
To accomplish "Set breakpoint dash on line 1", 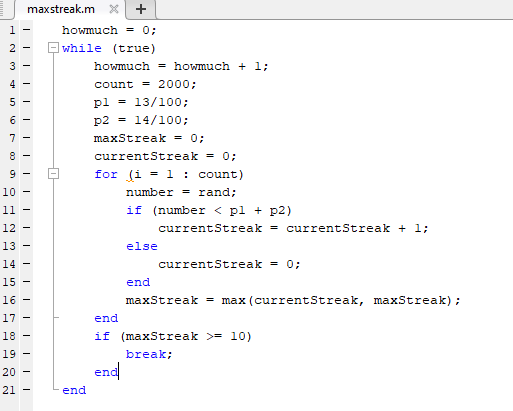I will click(27, 30).
